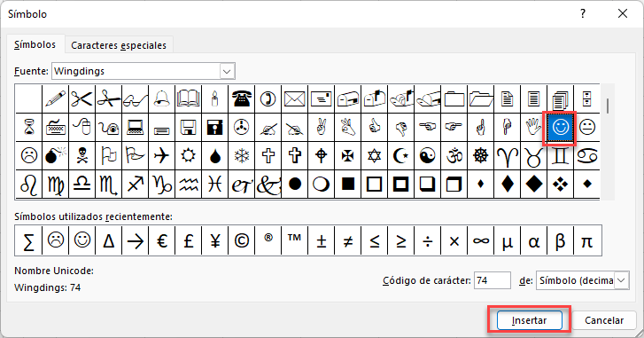The height and width of the screenshot is (338, 644).
Task: Select the wheel of dharma symbol
Action: 480,156
